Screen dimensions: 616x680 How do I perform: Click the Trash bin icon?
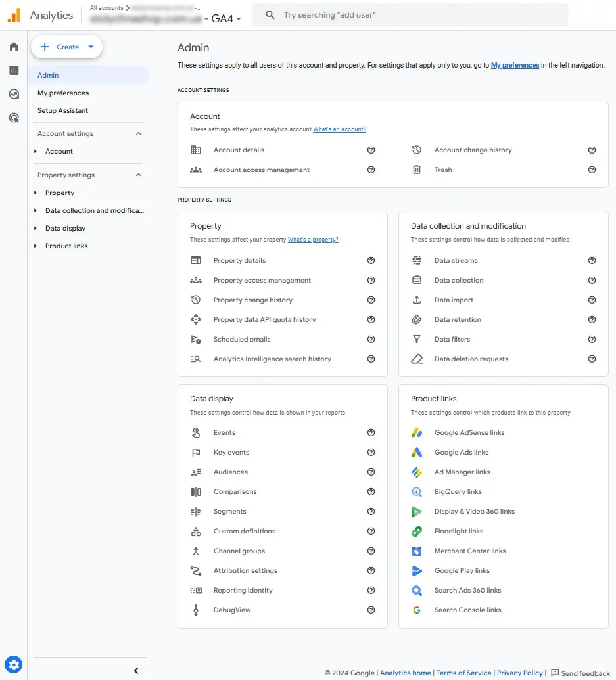click(x=416, y=170)
